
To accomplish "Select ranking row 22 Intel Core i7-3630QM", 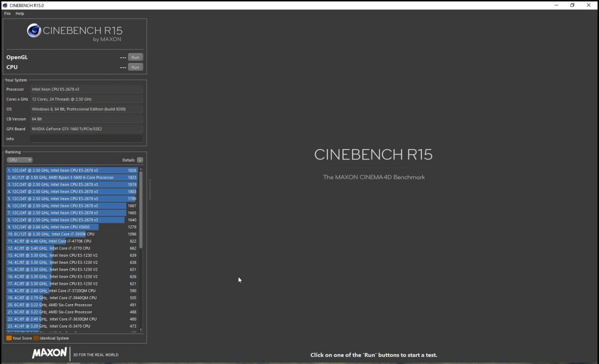I will pyautogui.click(x=72, y=319).
